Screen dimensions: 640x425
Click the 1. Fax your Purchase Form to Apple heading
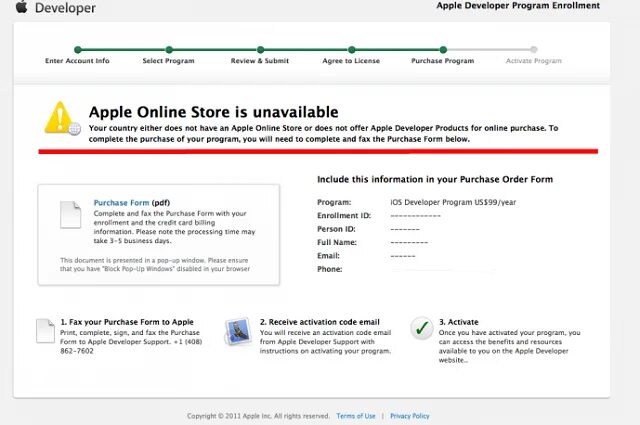127,322
